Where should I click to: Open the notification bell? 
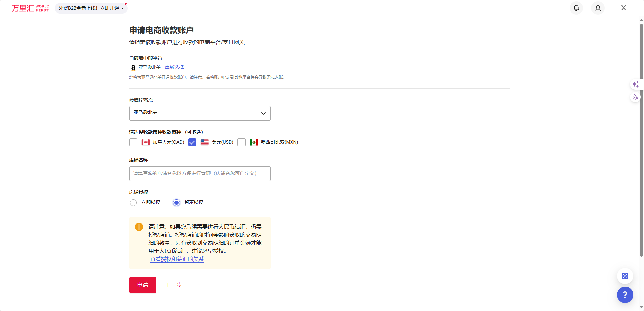[x=576, y=8]
